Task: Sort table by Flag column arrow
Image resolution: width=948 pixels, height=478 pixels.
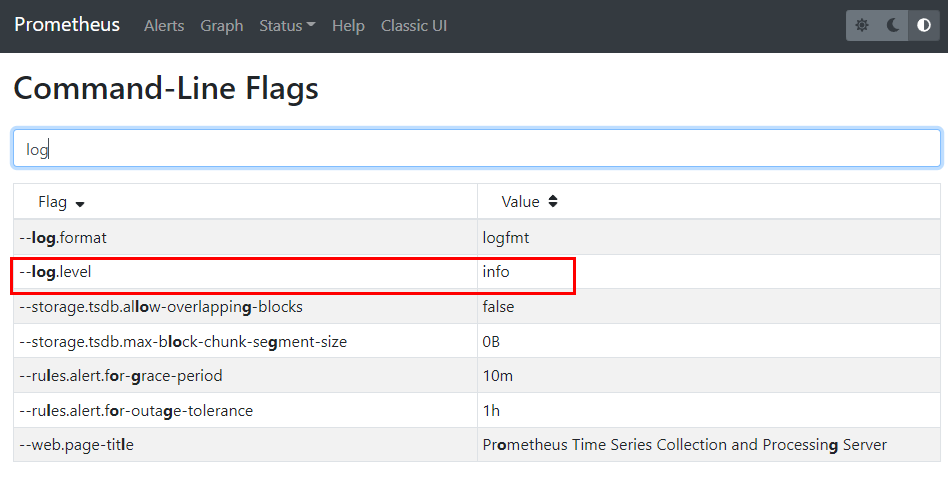Action: [x=80, y=204]
